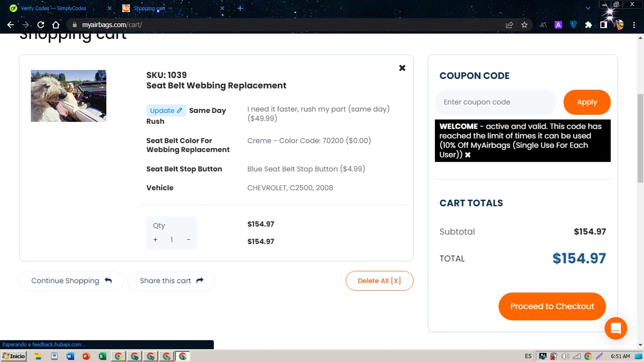Image resolution: width=644 pixels, height=362 pixels.
Task: Apply the coupon code
Action: pyautogui.click(x=587, y=102)
